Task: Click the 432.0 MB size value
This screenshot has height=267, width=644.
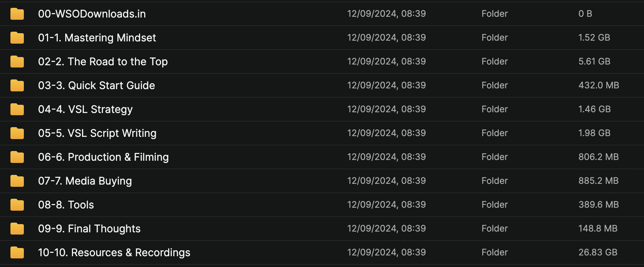Action: click(x=599, y=85)
